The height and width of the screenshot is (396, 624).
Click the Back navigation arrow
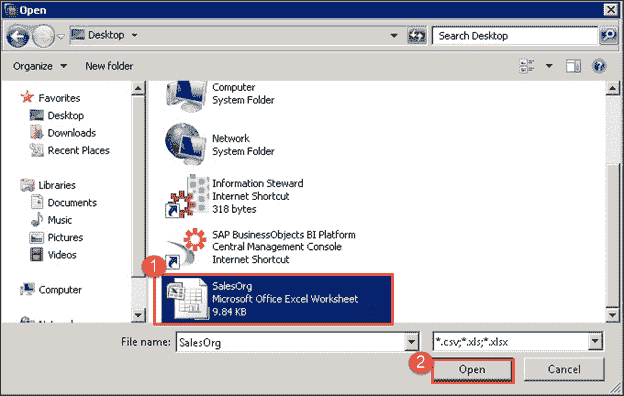(x=18, y=37)
